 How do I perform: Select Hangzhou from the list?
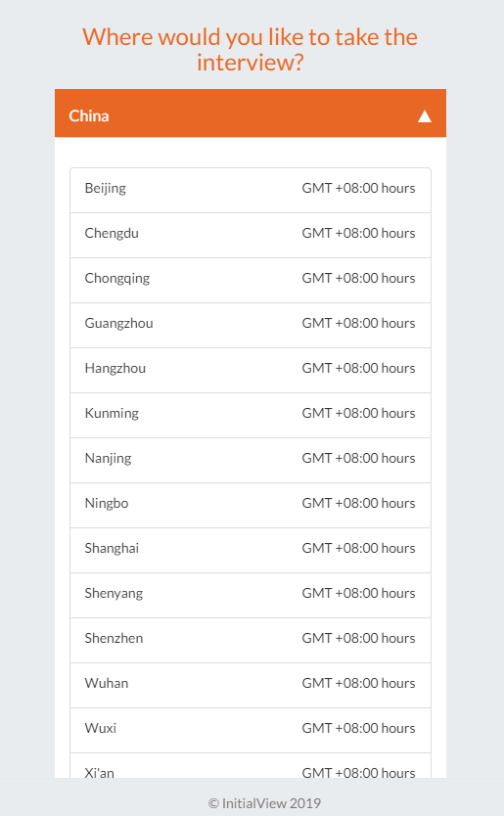(x=251, y=370)
